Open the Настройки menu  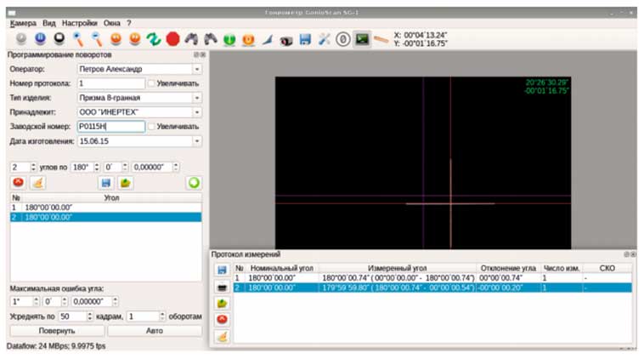tap(78, 23)
